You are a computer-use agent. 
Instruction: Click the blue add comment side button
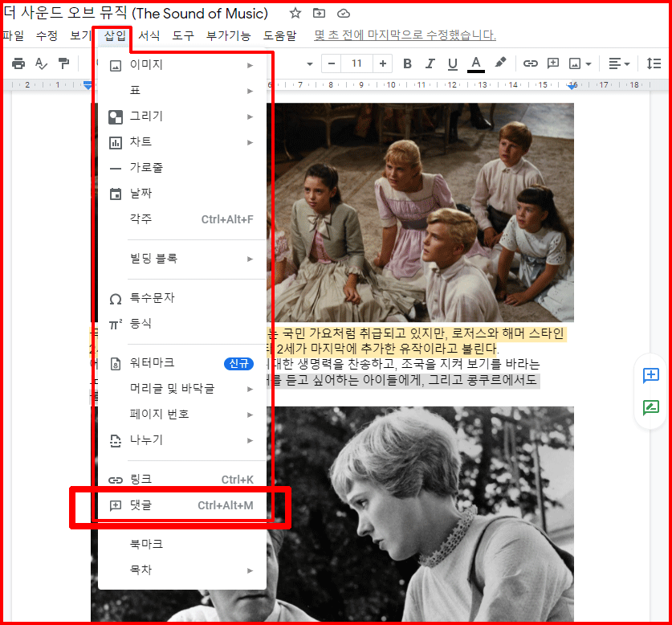[x=651, y=375]
